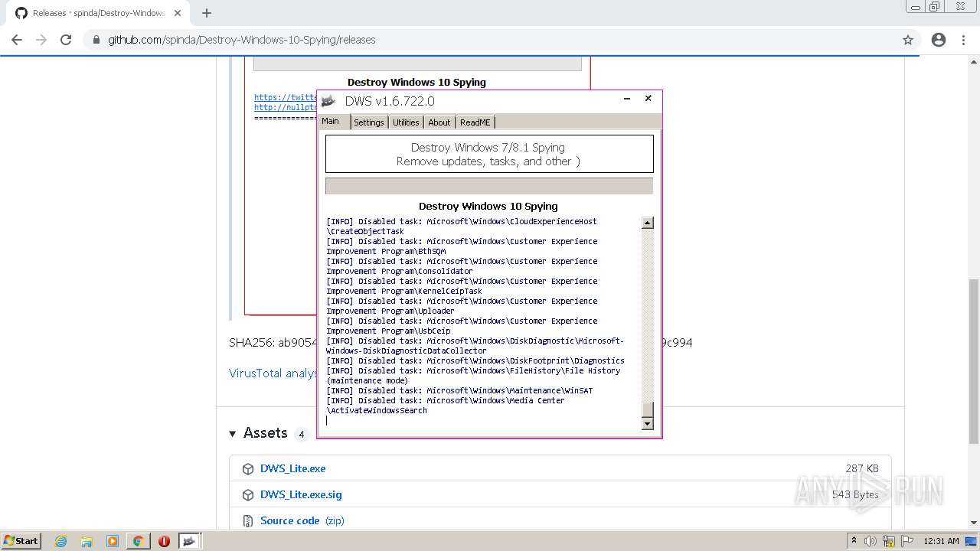This screenshot has height=551, width=980.
Task: Open the ReadME tab in DWS
Action: pos(475,122)
